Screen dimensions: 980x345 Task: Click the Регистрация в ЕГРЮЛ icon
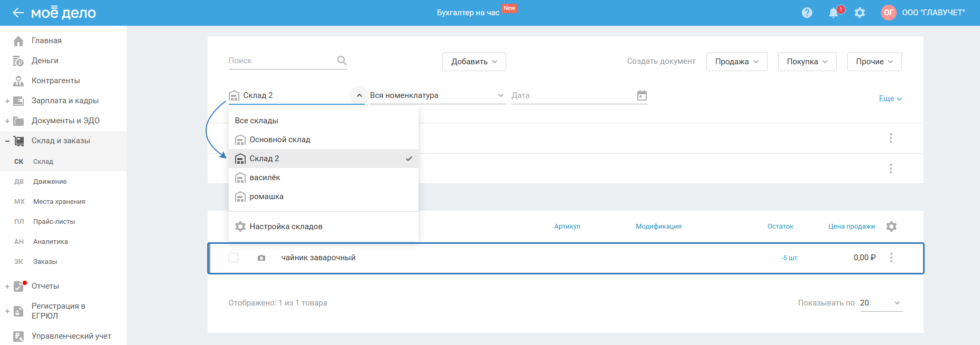pos(18,311)
